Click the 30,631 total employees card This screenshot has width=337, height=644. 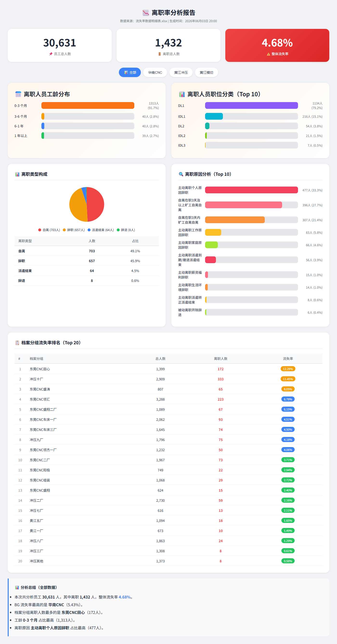[60, 46]
